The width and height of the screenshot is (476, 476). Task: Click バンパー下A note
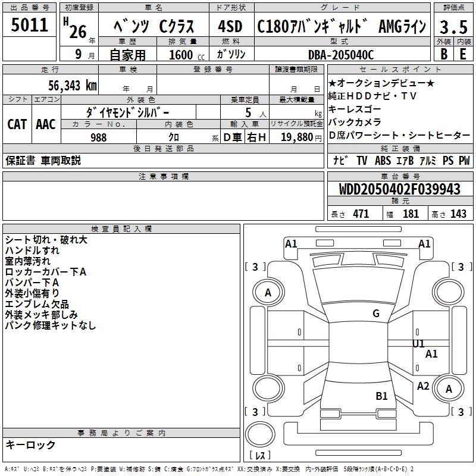[32, 282]
